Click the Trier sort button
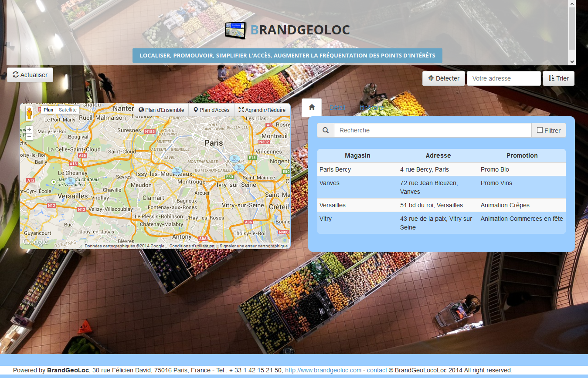Viewport: 588px width, 378px height. [x=558, y=78]
